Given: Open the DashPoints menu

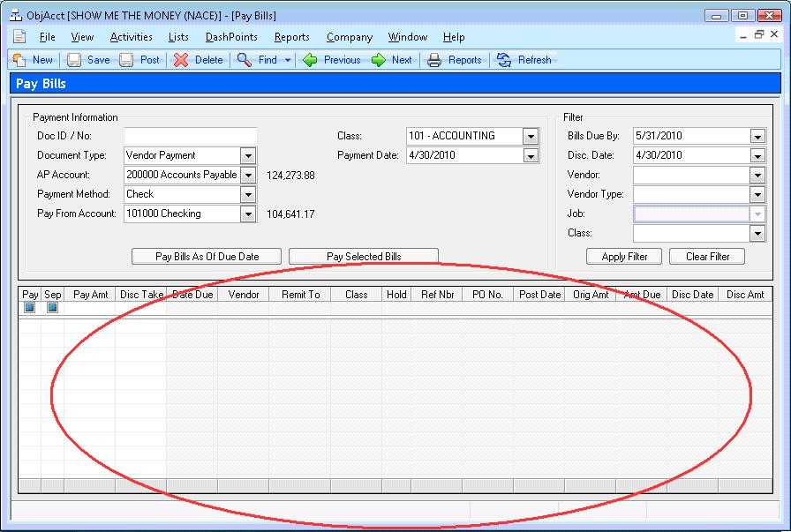Looking at the screenshot, I should point(231,37).
